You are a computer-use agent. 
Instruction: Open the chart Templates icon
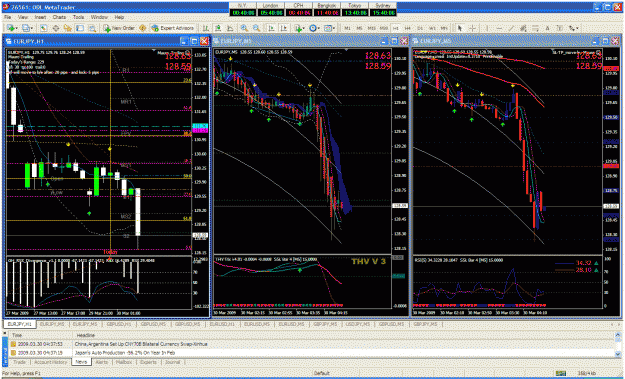point(328,28)
